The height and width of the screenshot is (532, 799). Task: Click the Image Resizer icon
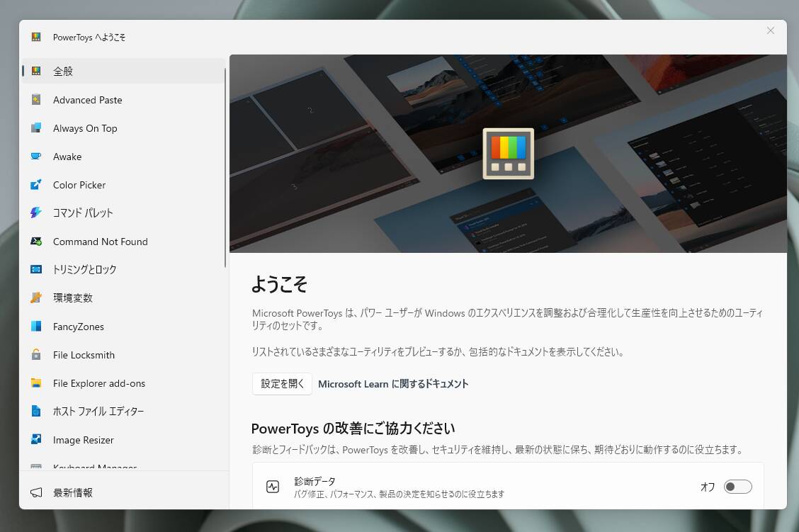[x=35, y=439]
